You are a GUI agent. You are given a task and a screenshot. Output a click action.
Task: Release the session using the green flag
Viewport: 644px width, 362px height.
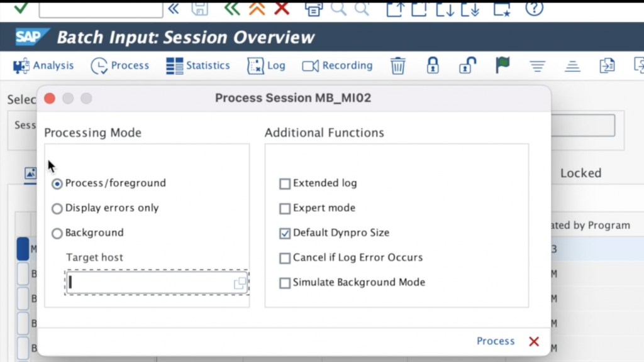click(502, 65)
